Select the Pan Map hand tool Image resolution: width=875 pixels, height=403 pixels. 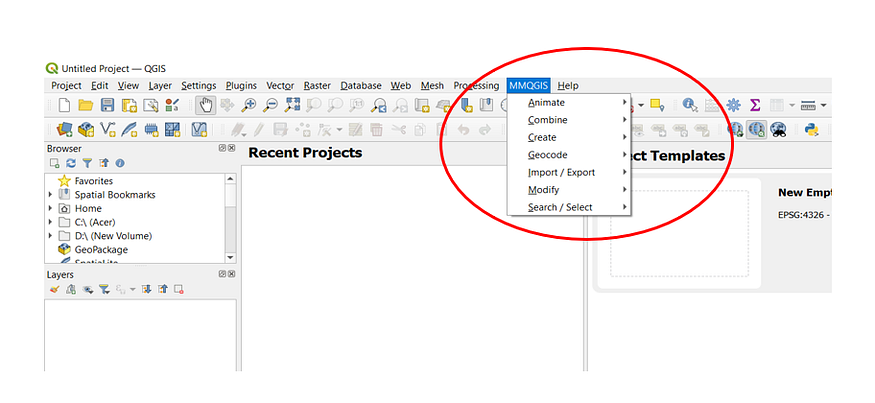(x=206, y=104)
